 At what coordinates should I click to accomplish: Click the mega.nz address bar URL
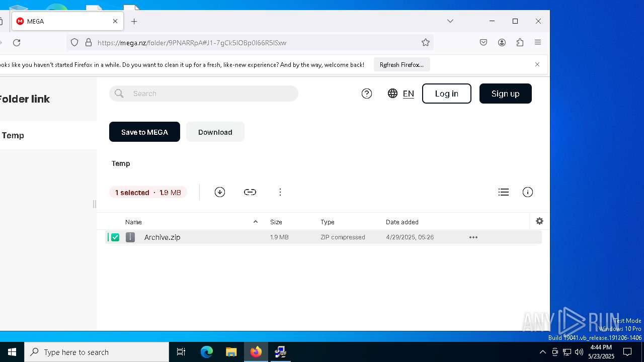tap(192, 43)
